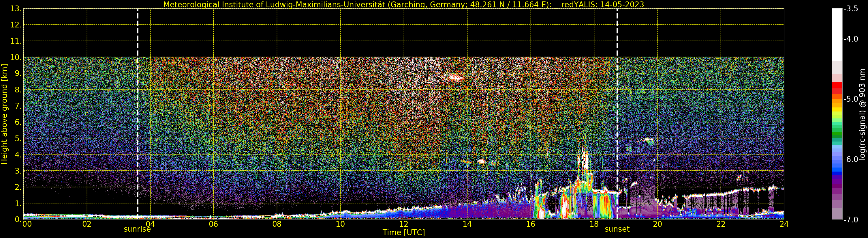This screenshot has height=238, width=868.
Task: Click the '06' tick label on the time axis
Action: click(x=213, y=224)
